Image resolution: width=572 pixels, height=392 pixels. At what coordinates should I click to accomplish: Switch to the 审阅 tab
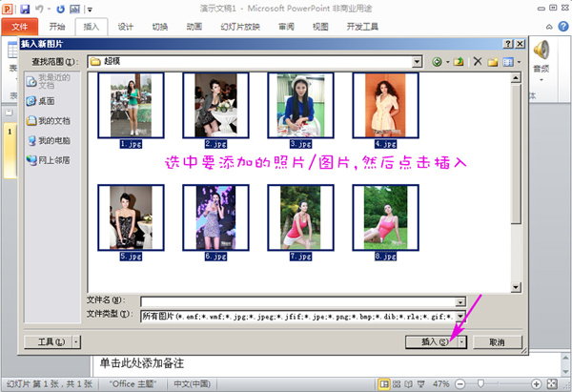[286, 27]
